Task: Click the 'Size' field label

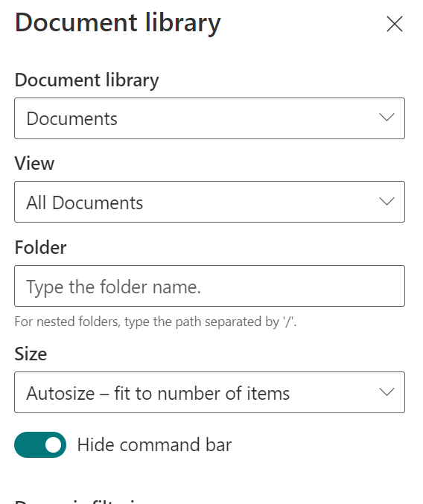Action: tap(31, 354)
